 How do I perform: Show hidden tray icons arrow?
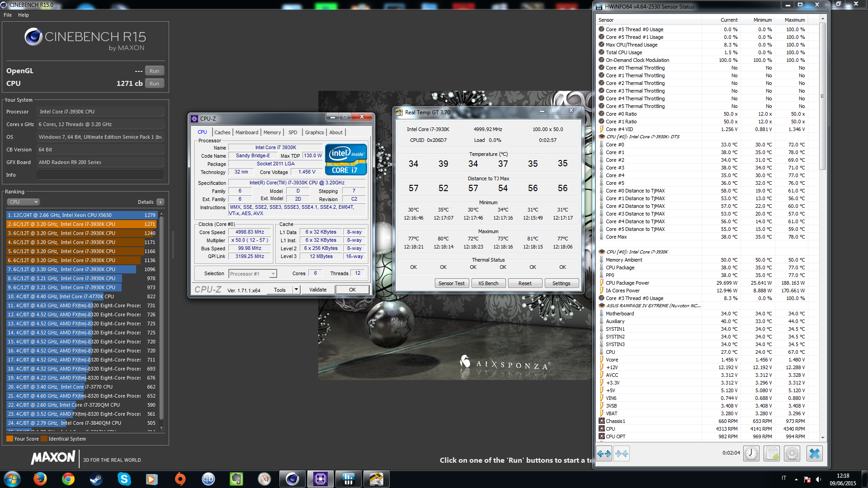coord(796,479)
